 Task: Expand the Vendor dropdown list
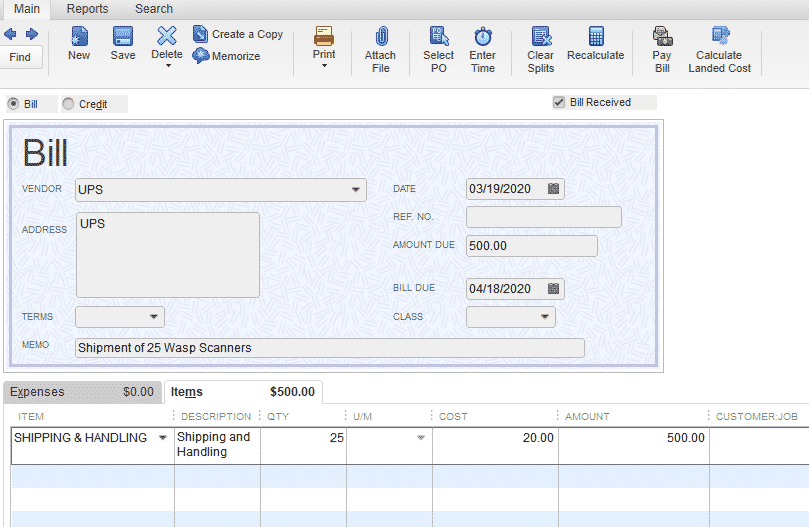(x=355, y=189)
